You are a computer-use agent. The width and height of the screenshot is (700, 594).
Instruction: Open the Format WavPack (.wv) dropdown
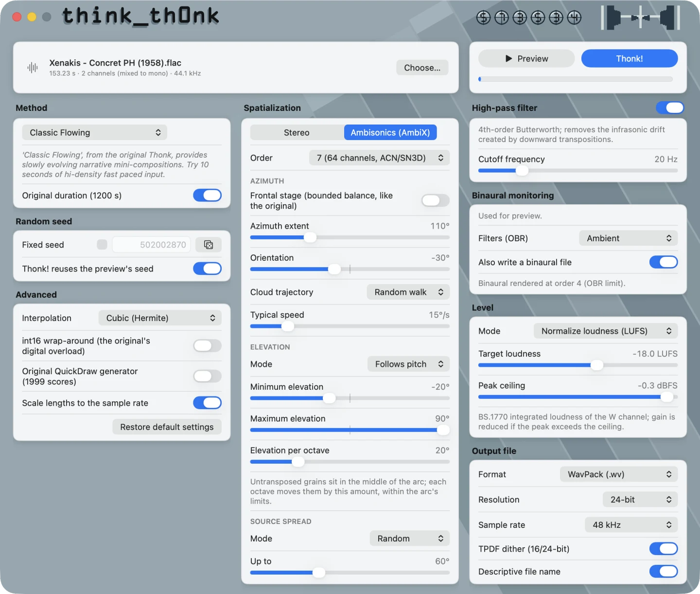point(619,474)
